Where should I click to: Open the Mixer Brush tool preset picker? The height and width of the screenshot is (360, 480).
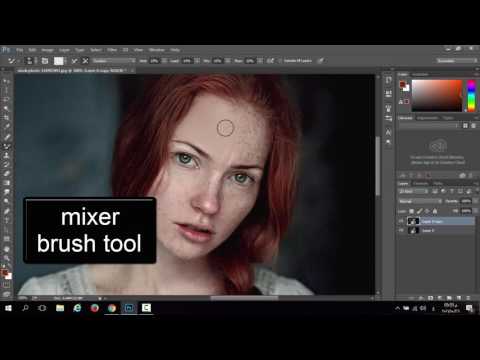tap(12, 61)
